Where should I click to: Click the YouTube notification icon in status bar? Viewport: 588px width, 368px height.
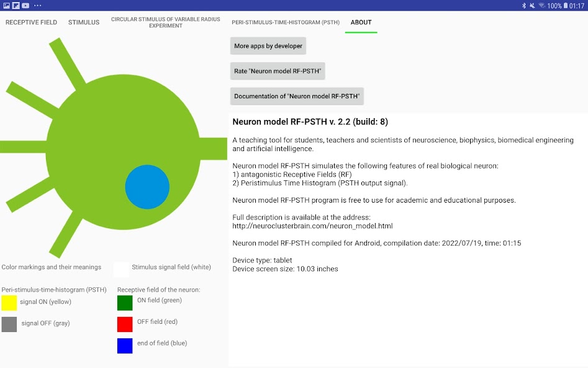(x=25, y=6)
